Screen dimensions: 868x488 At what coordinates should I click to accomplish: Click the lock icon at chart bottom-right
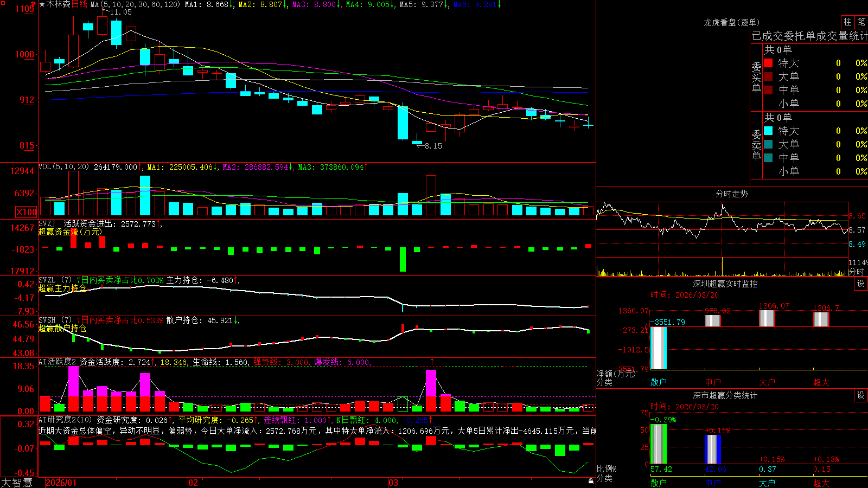[591, 481]
